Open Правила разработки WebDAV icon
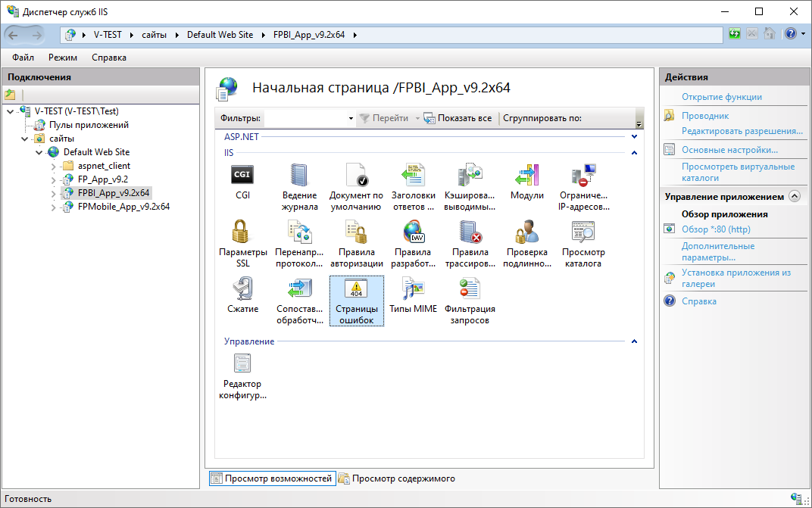Viewport: 812px width, 508px height. (414, 232)
